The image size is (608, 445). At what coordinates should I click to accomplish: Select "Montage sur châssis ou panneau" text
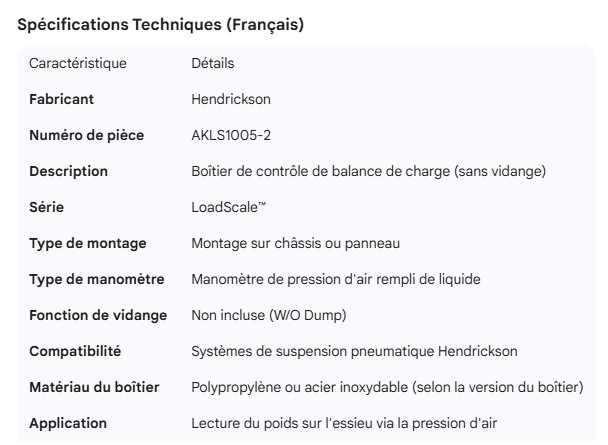pyautogui.click(x=291, y=243)
